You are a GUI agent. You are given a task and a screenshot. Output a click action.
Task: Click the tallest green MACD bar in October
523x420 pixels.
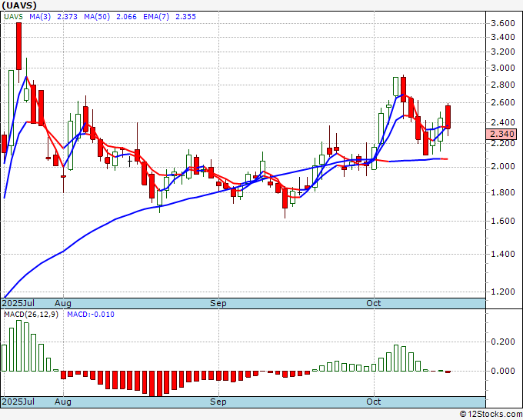coord(396,358)
